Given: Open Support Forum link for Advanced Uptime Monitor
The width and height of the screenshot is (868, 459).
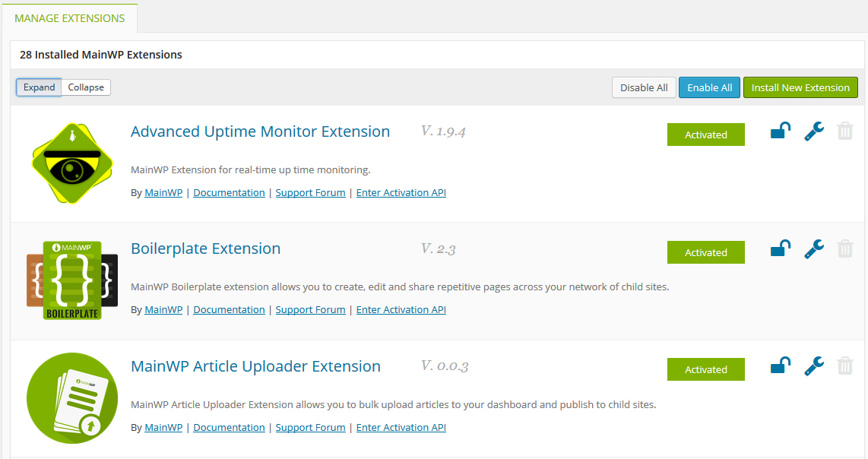Looking at the screenshot, I should pos(311,193).
